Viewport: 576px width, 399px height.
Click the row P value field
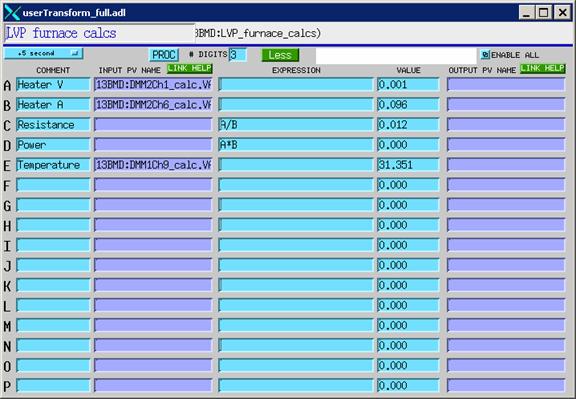pos(408,385)
